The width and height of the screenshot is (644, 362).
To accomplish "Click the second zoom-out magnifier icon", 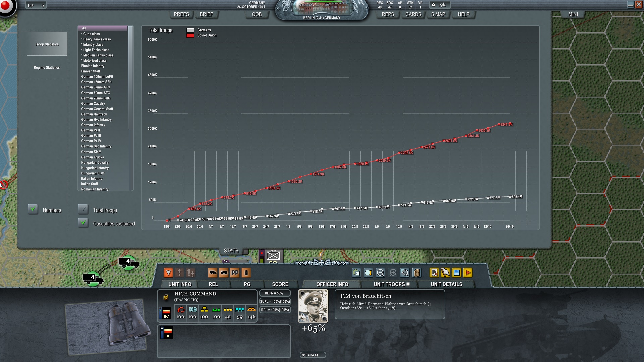I will [405, 273].
